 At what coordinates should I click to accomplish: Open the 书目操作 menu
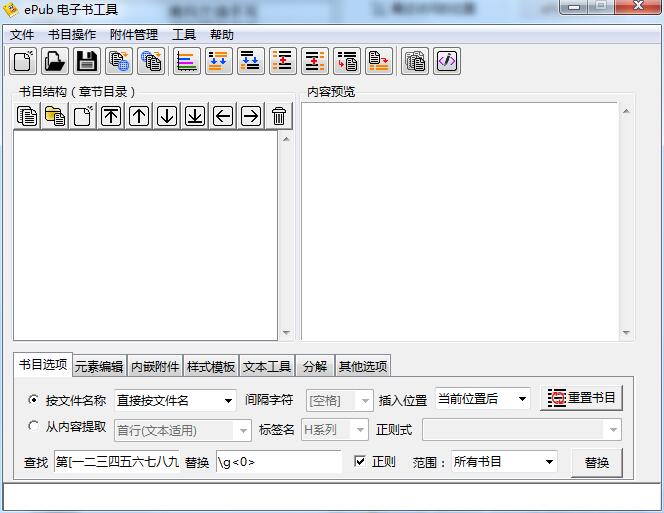tap(72, 34)
